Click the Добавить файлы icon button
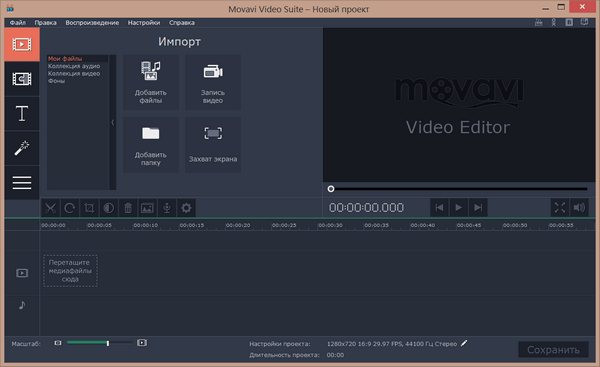This screenshot has height=367, width=600. [151, 82]
